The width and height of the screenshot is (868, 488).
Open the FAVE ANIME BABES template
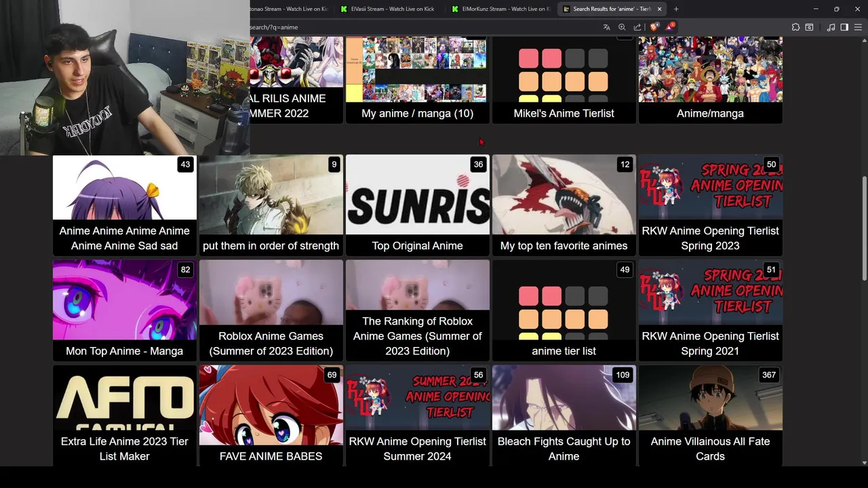click(x=271, y=415)
